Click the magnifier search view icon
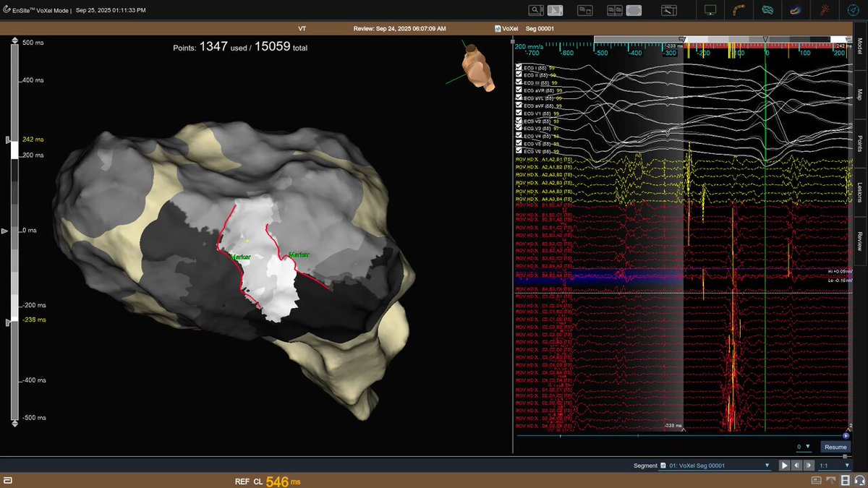Screen dimensions: 868x488 click(x=536, y=10)
